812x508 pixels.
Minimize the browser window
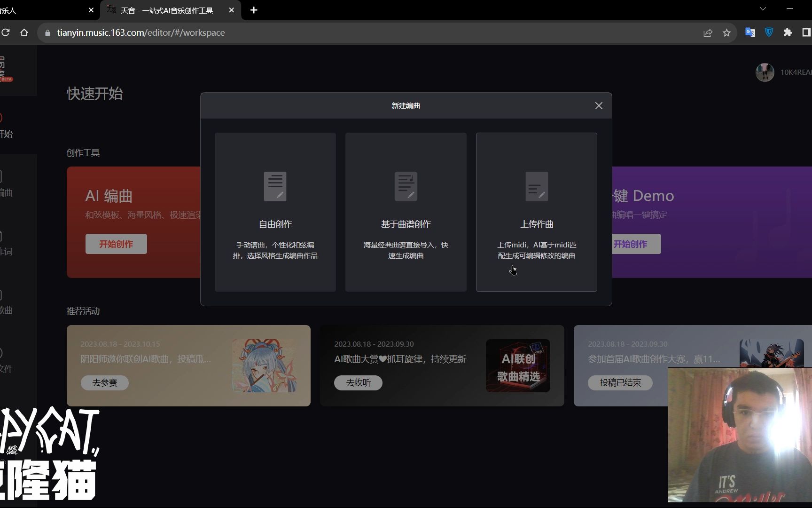click(789, 9)
